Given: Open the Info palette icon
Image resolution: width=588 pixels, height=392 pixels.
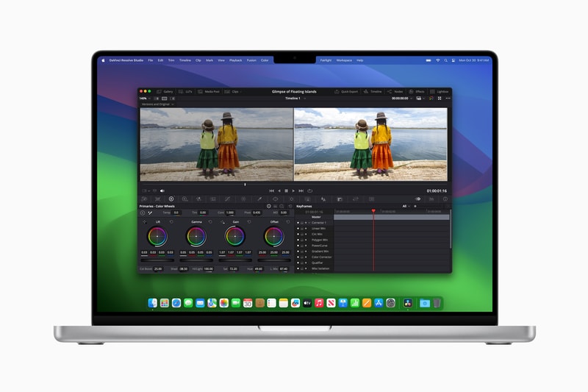Looking at the screenshot, I should (x=445, y=199).
